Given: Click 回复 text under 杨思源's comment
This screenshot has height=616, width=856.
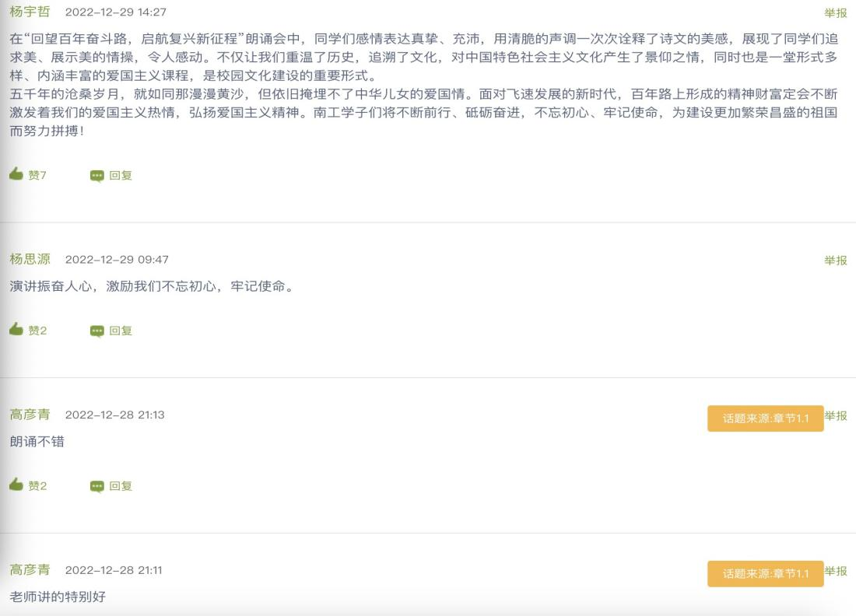Looking at the screenshot, I should (121, 331).
